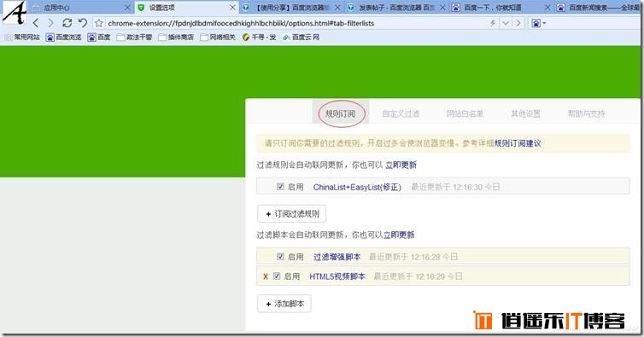Image resolution: width=644 pixels, height=337 pixels.
Task: Open the 百度浏览 bookmark
Action: pos(64,38)
